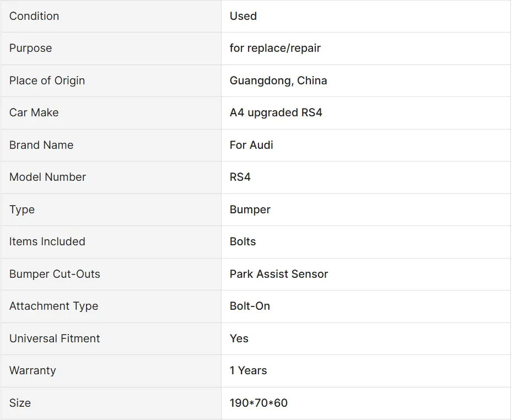Screen dimensions: 512x420
Task: Click the "Bumper" type value
Action: click(250, 209)
